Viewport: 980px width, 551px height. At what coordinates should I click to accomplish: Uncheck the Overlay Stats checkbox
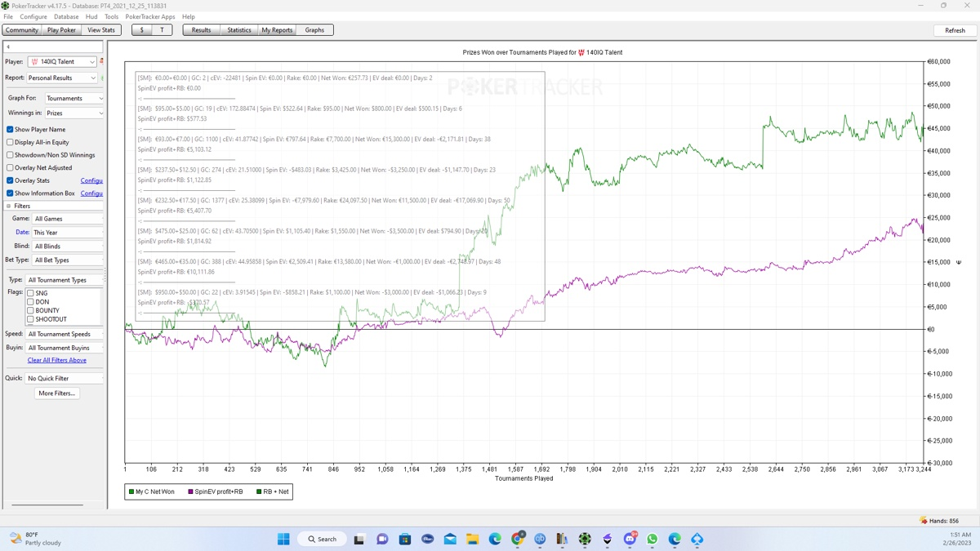10,180
